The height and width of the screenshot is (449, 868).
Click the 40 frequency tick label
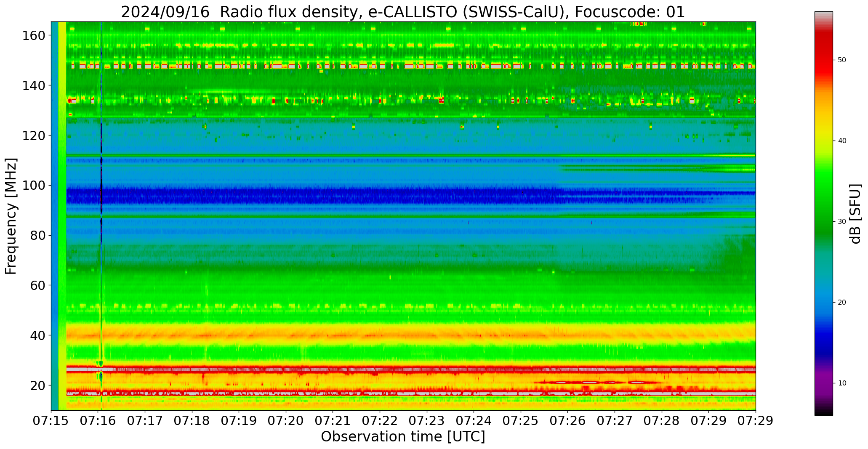point(38,335)
